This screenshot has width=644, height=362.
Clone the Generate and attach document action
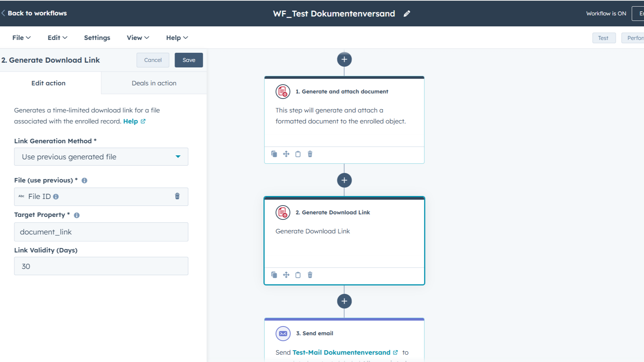pos(274,154)
